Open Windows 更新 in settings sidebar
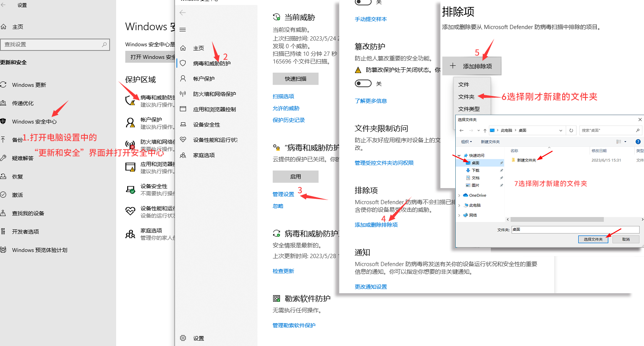 (29, 85)
